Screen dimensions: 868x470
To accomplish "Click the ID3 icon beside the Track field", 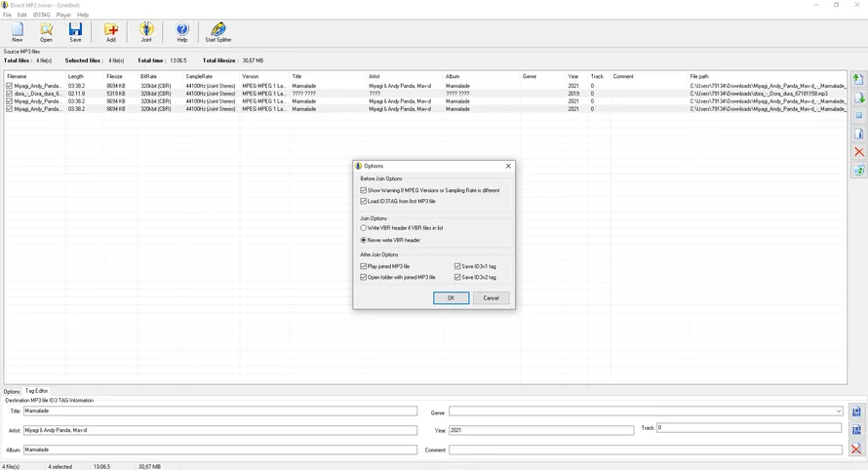I will click(856, 430).
